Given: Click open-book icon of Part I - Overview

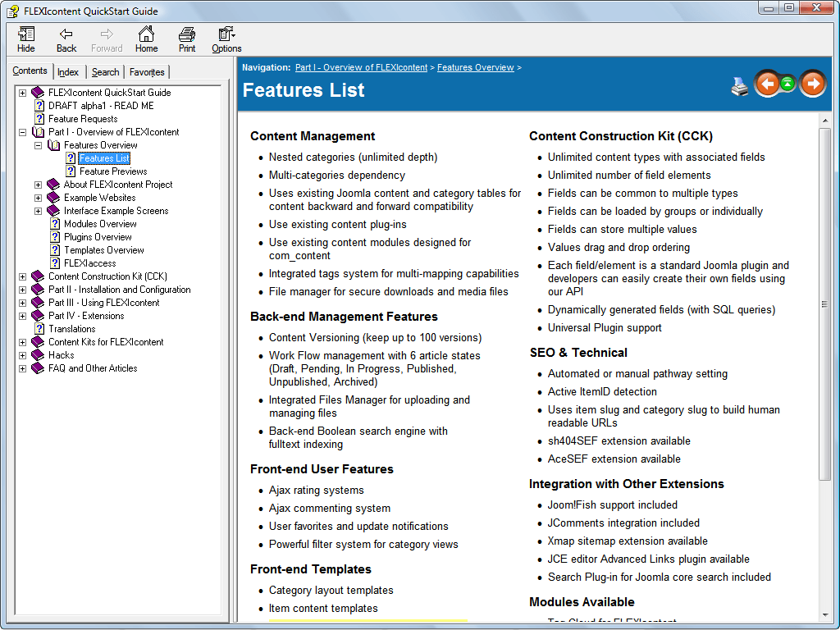Looking at the screenshot, I should (38, 132).
